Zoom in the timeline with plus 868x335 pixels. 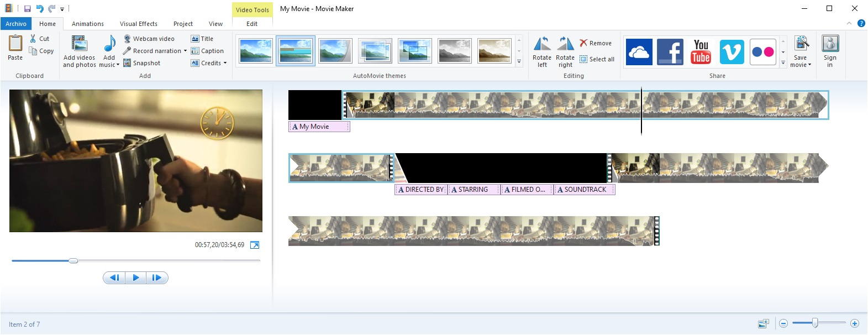[x=855, y=323]
